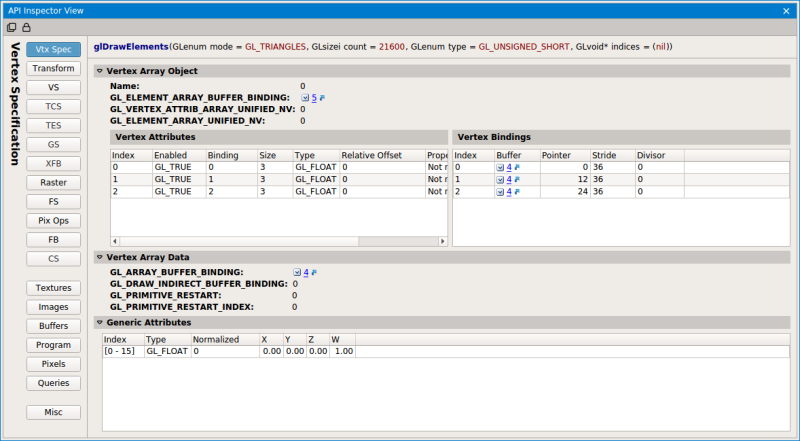Click left arrow of Vertex Attributes scrollbar
Screen dimensions: 800x441
(115, 241)
